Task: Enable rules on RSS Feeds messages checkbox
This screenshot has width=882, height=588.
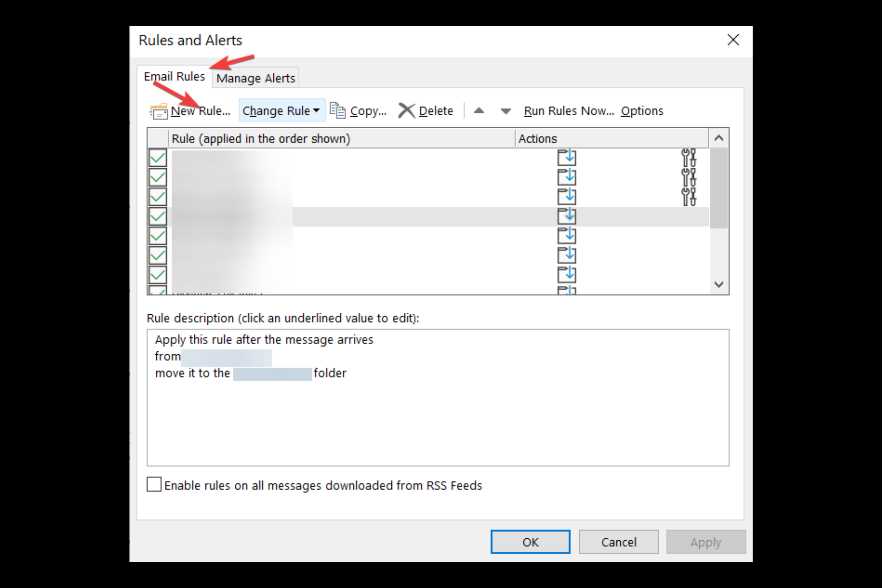Action: [x=154, y=484]
